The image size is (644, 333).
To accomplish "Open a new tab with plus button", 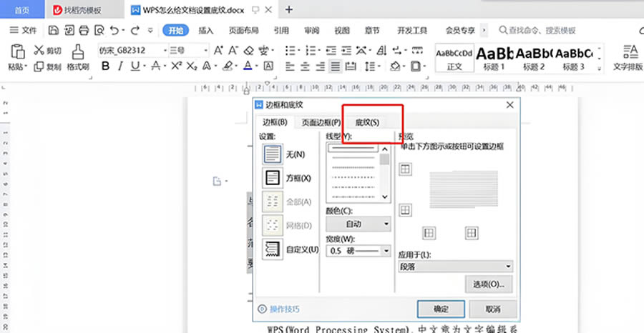I will 289,10.
